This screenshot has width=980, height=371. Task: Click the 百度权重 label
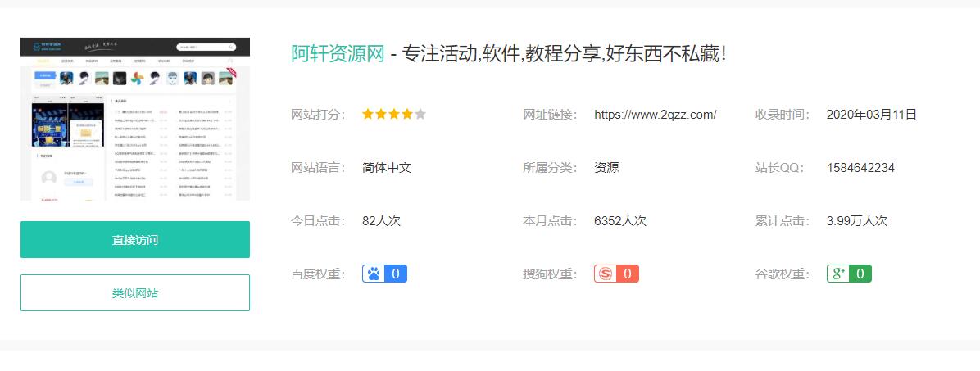click(x=318, y=274)
